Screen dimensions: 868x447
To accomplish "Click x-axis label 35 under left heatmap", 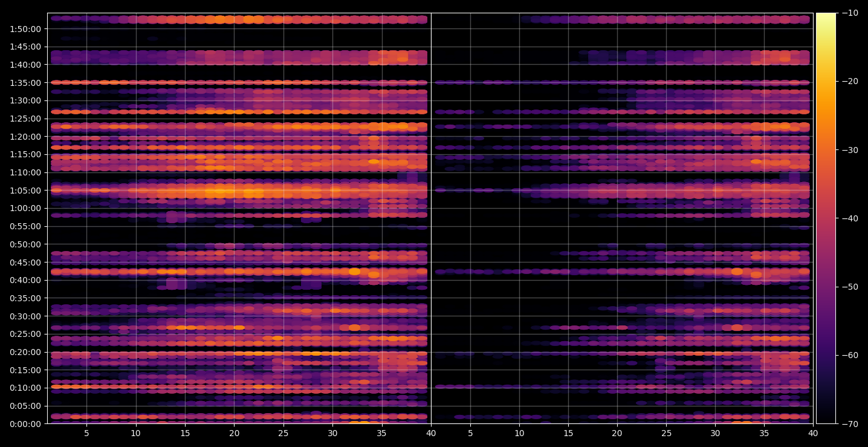I will pyautogui.click(x=381, y=434).
